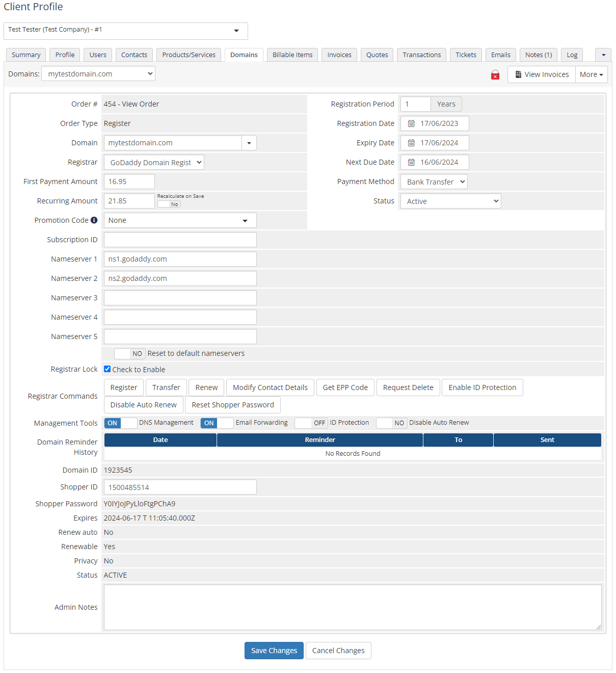The image size is (616, 673).
Task: Click the Save Changes button
Action: [274, 650]
